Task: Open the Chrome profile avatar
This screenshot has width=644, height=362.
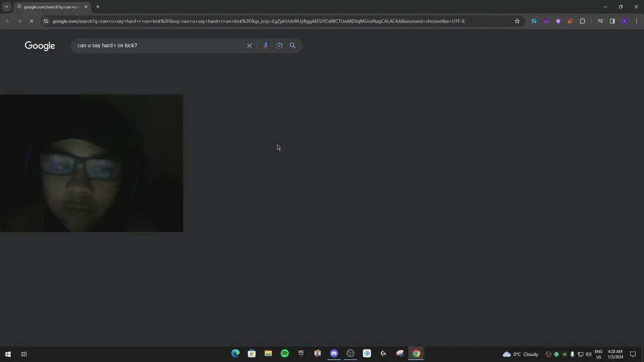Action: click(624, 21)
